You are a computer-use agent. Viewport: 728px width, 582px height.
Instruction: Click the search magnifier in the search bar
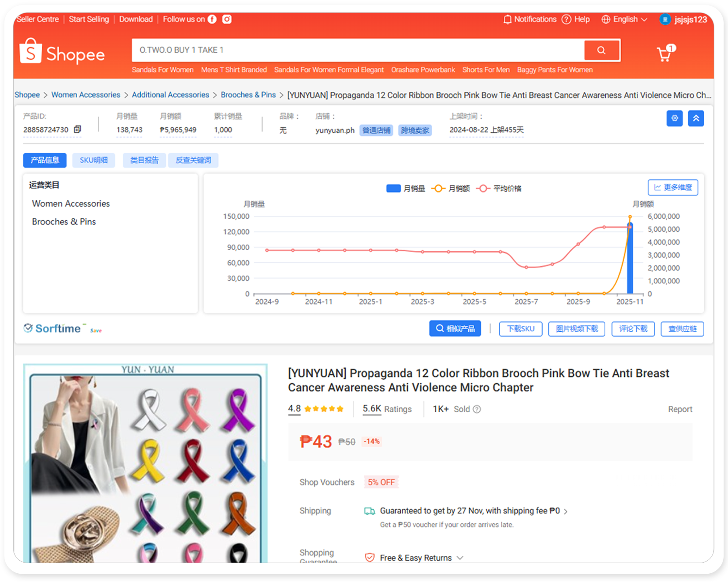click(x=602, y=50)
